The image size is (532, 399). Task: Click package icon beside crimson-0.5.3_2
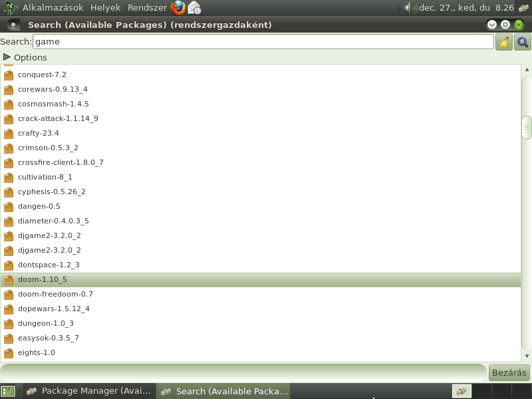point(9,148)
